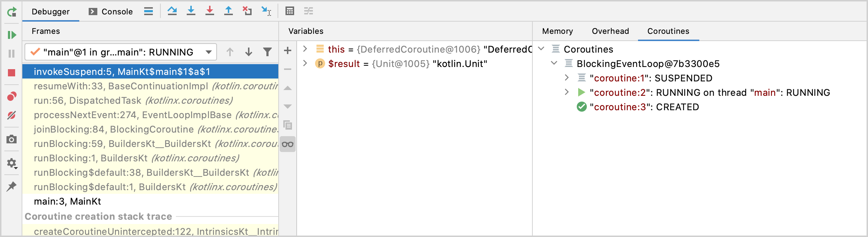This screenshot has height=237, width=868.
Task: Click the Rerun debug session icon
Action: [12, 12]
